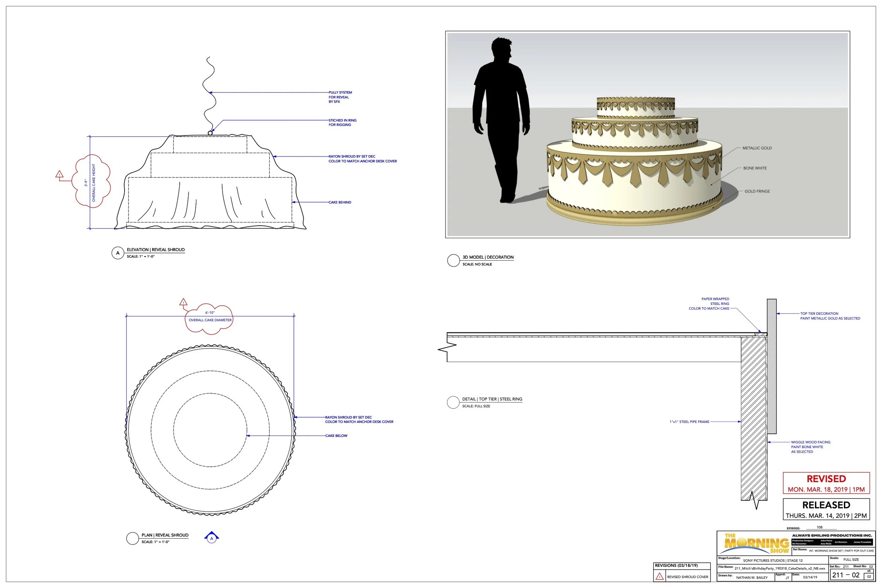This screenshot has width=882, height=588.
Task: Click the empty circle marker beside 3D Model title
Action: [453, 260]
